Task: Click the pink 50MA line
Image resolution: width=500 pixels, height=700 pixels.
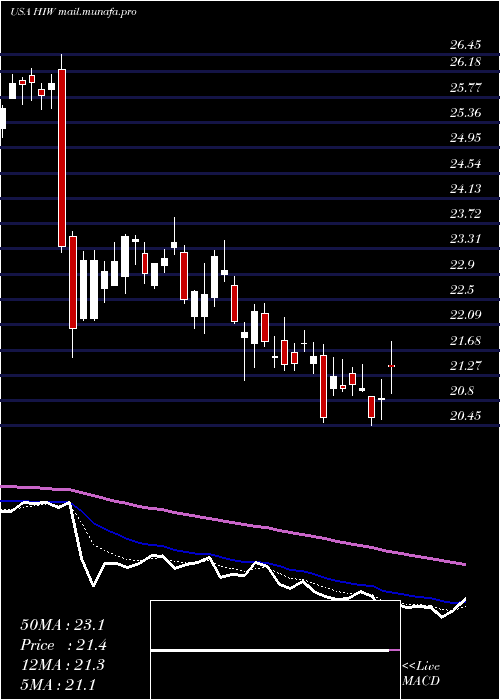Action: click(232, 522)
